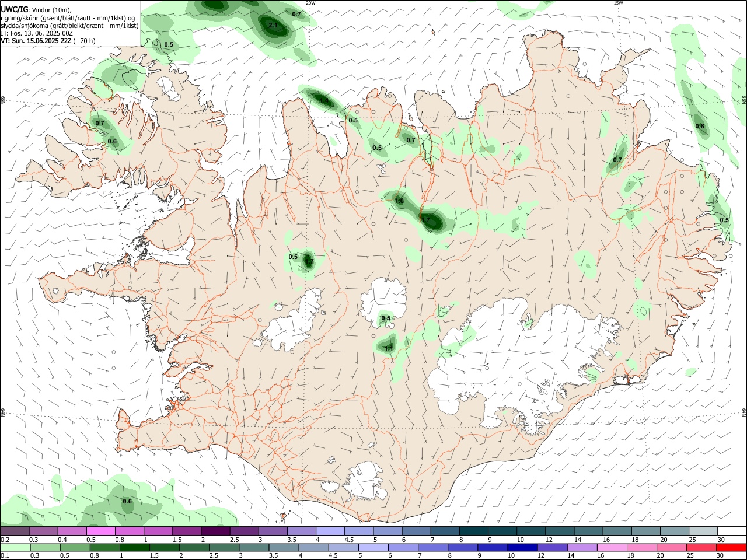This screenshot has height=560, width=747.
Task: Click the 'IT: Fös. 13. 06. 2025 00Z' line
Action: (37, 33)
